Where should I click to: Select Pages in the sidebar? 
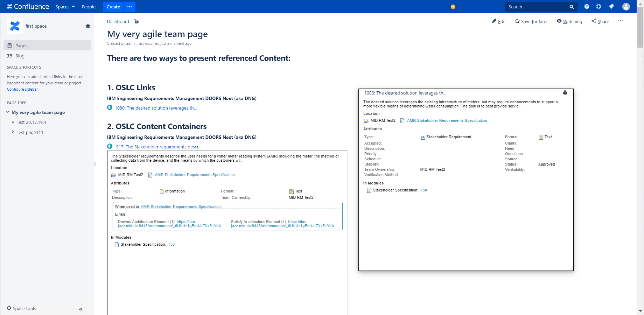click(47, 45)
